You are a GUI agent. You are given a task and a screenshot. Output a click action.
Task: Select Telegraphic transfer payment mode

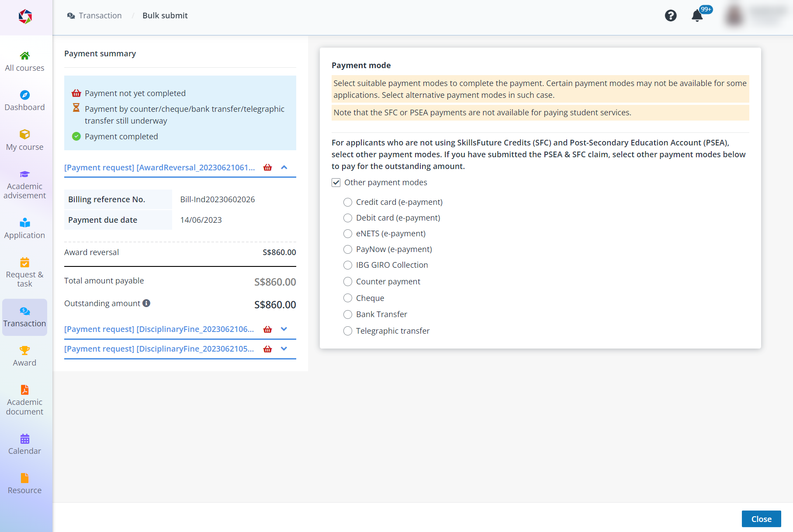[348, 331]
